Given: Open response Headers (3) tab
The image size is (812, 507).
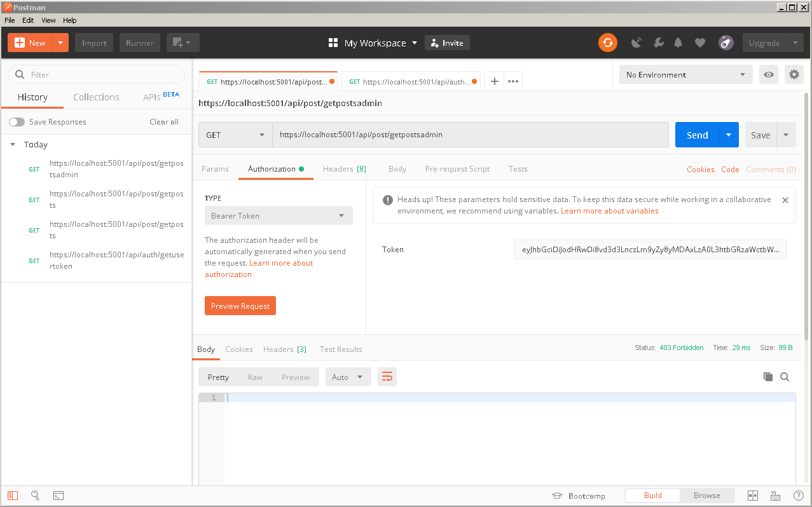Looking at the screenshot, I should tap(285, 349).
